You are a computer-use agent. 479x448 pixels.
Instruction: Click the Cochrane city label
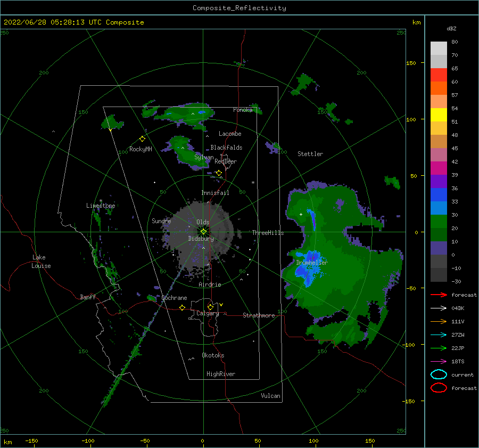point(175,298)
